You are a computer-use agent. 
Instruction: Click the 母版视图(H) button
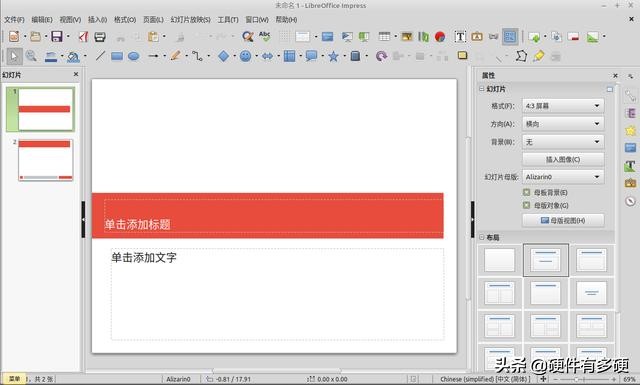pyautogui.click(x=563, y=220)
